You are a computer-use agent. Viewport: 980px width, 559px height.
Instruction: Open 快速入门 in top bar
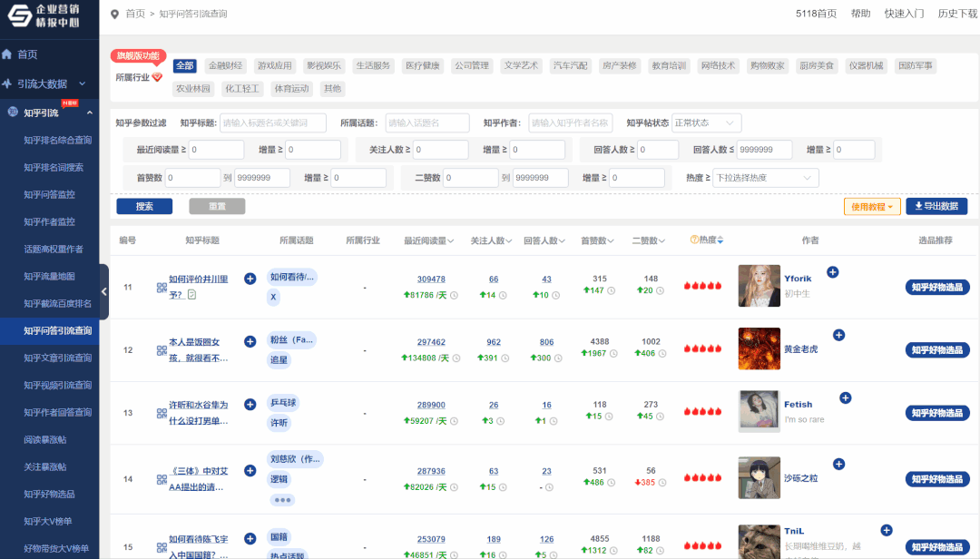point(904,14)
